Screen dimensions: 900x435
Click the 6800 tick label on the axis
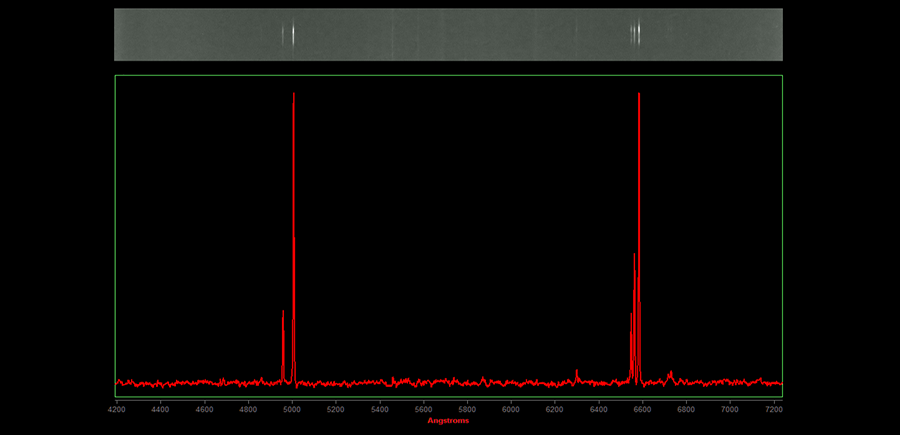[x=686, y=409]
